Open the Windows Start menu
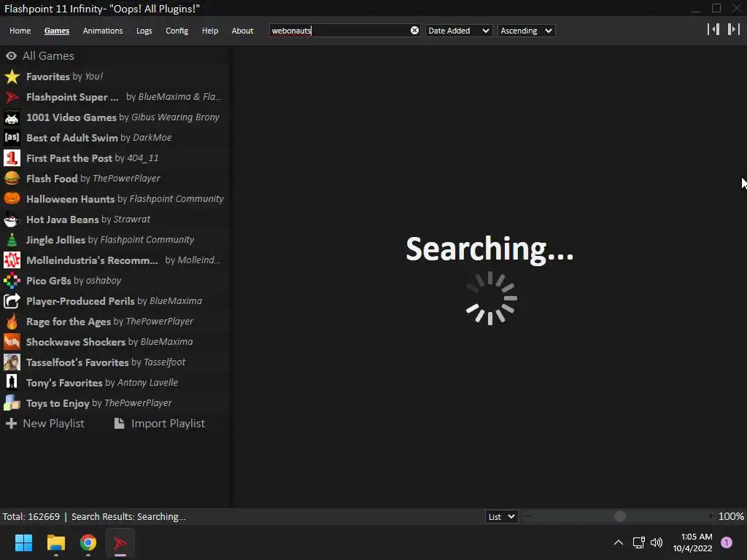 23,542
